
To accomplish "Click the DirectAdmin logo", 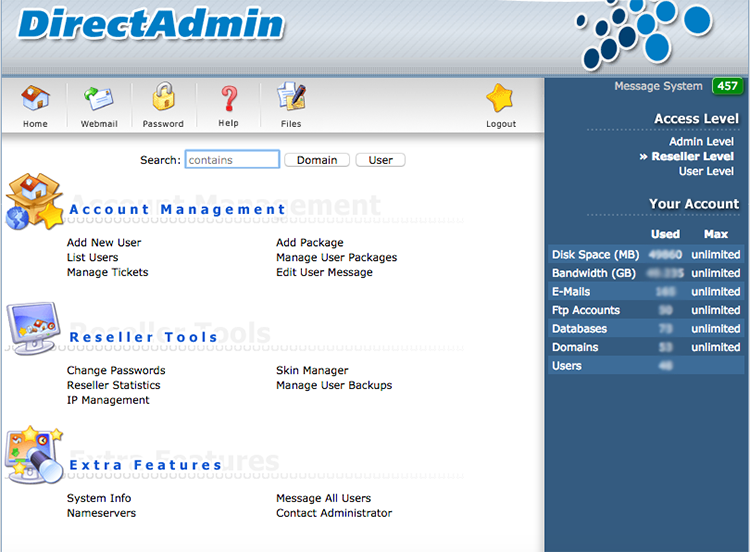I will point(151,24).
